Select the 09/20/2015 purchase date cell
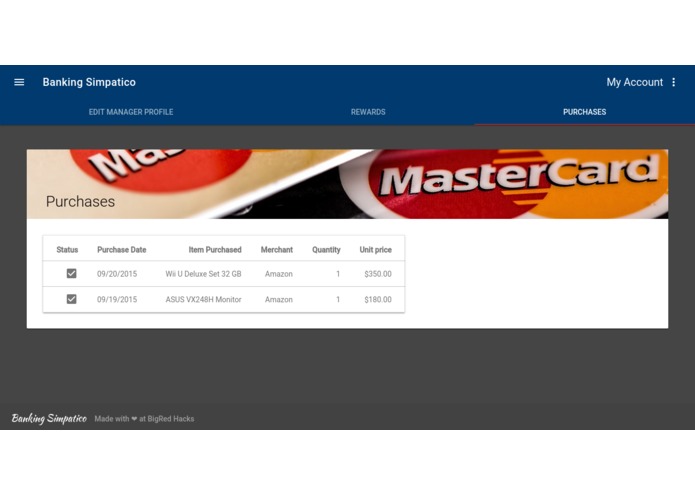695x494 pixels. click(117, 274)
